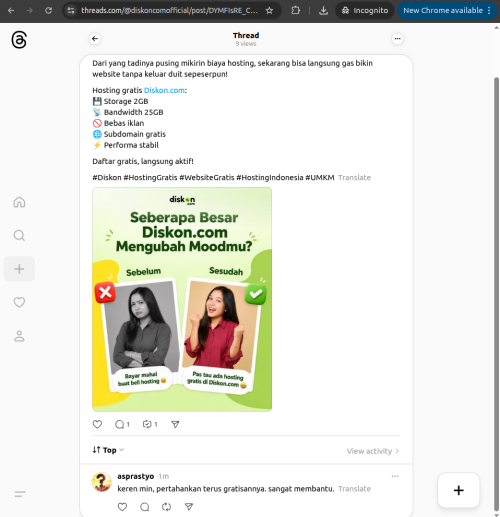Share asprastyo's reply
This screenshot has height=517, width=500.
189,507
